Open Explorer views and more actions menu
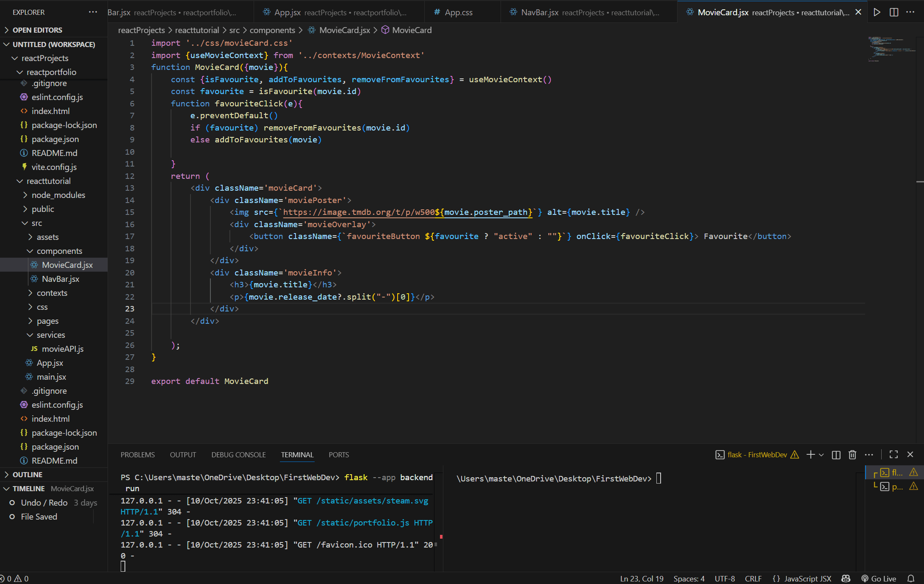Viewport: 924px width, 584px height. coord(93,12)
